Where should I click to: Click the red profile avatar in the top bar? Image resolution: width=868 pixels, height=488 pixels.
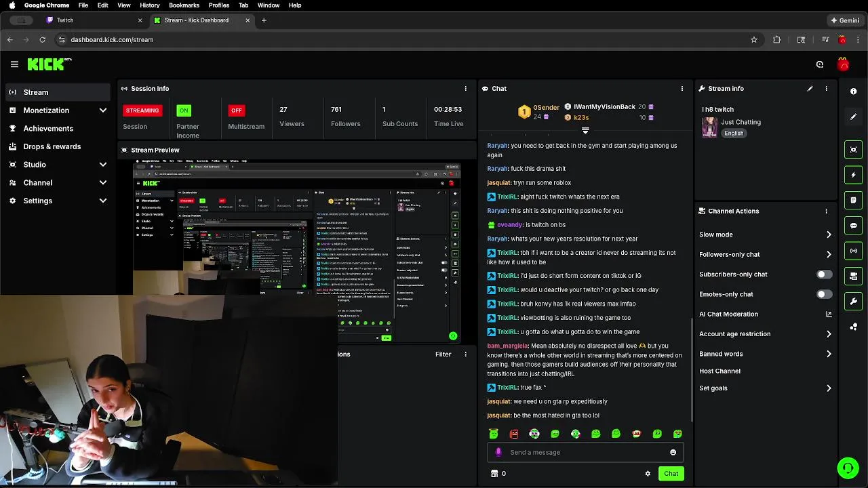point(843,64)
